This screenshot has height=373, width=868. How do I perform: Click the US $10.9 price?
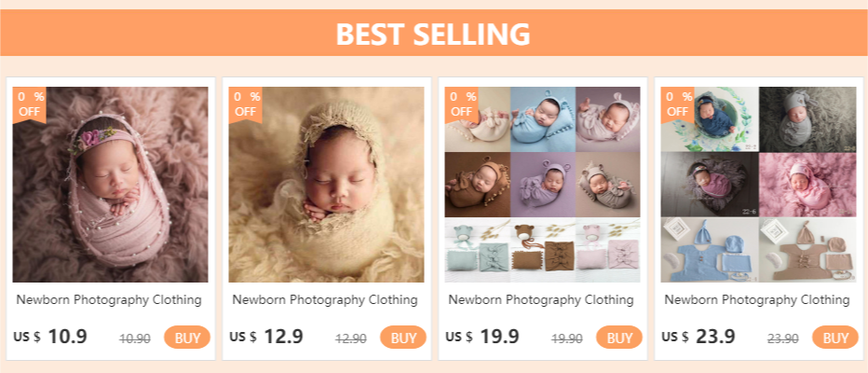click(x=51, y=337)
